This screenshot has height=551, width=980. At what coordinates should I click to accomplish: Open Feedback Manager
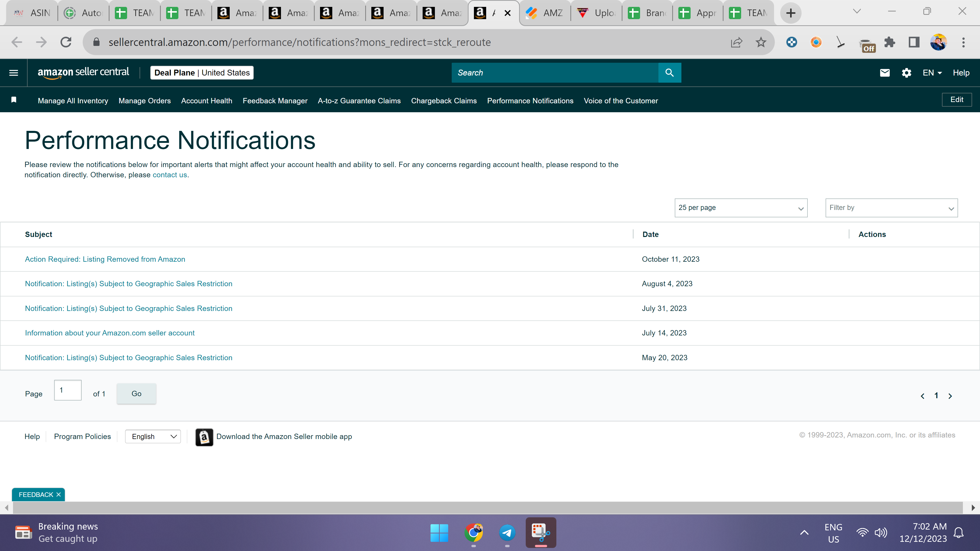pyautogui.click(x=275, y=101)
